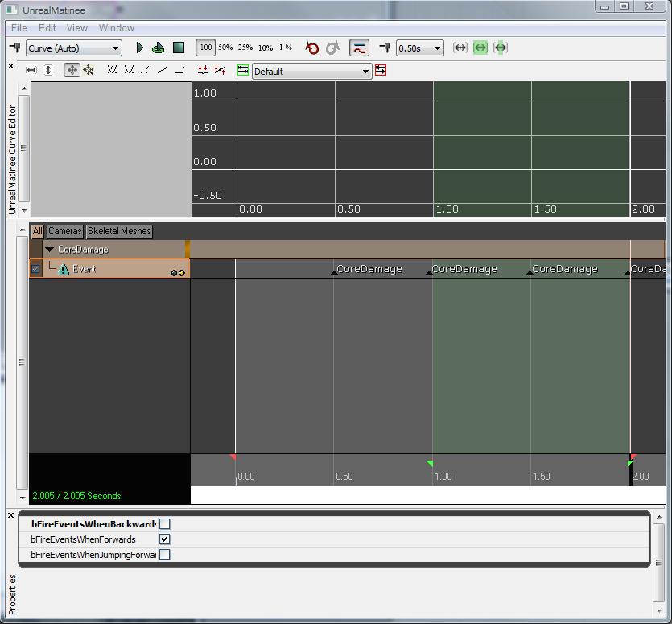Click the fit view to loop section icon
The height and width of the screenshot is (624, 672).
coord(501,48)
